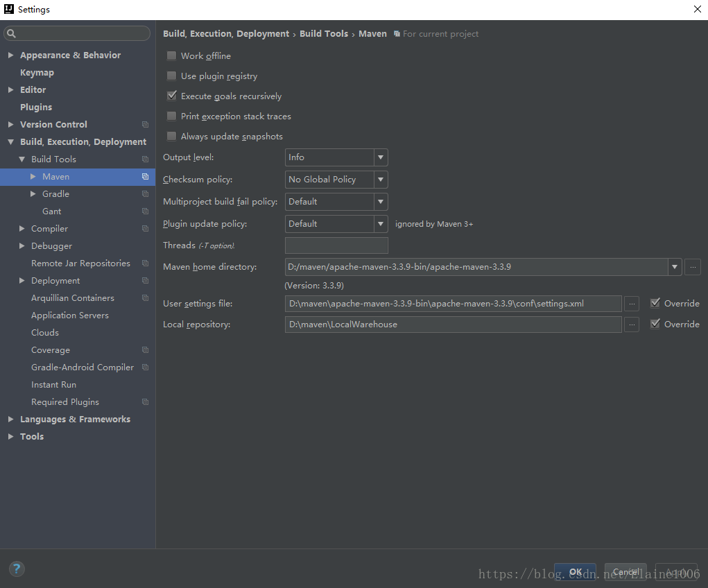Click the project-level icon beside Gant
708x588 pixels.
pos(145,211)
